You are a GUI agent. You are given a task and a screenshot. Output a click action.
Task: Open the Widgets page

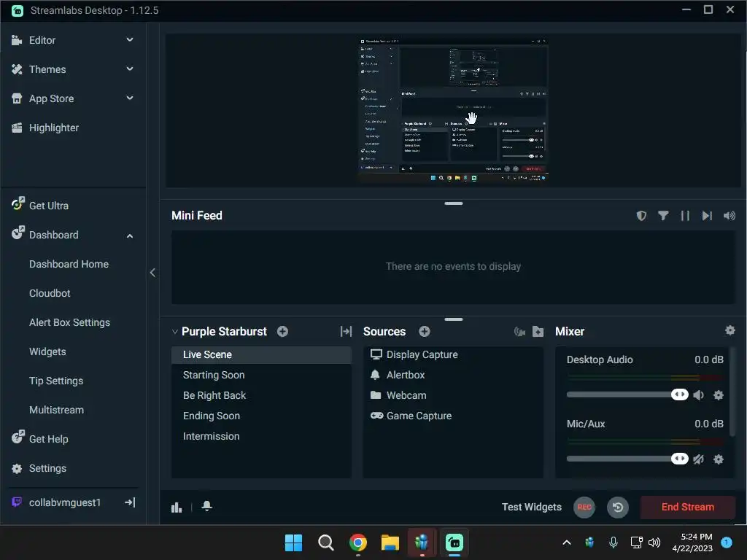tap(47, 351)
